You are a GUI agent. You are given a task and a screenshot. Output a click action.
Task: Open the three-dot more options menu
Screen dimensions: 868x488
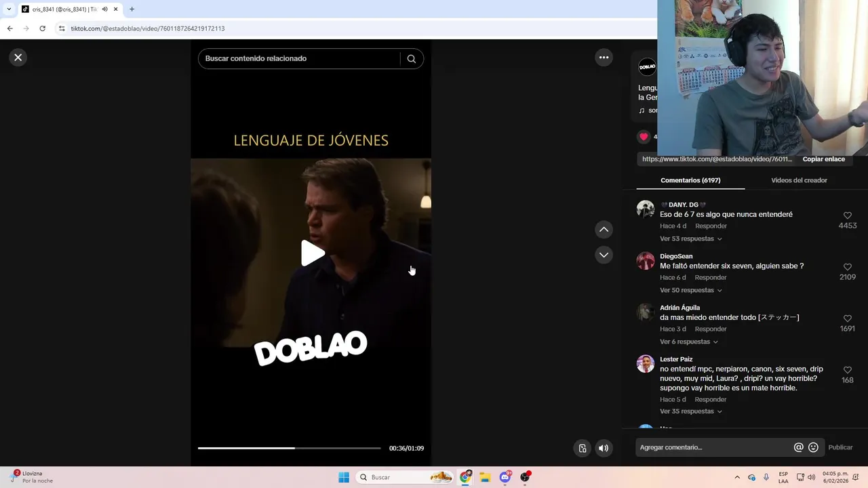pos(604,58)
